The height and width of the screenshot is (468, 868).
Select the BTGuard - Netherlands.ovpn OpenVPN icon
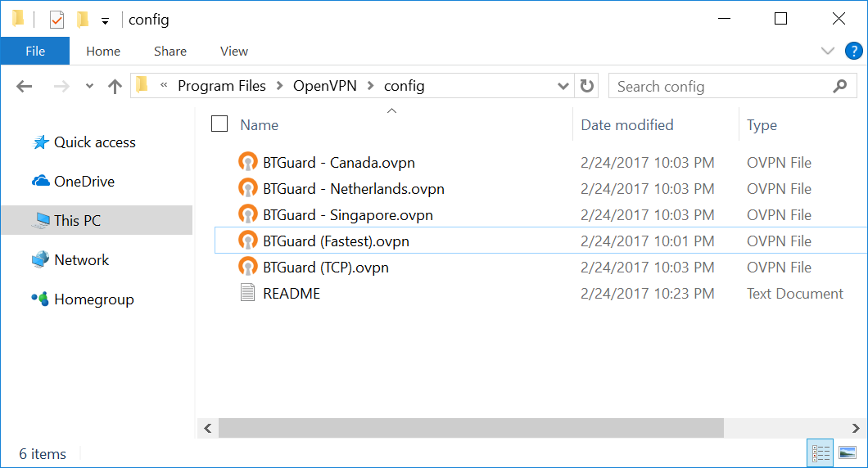coord(247,189)
